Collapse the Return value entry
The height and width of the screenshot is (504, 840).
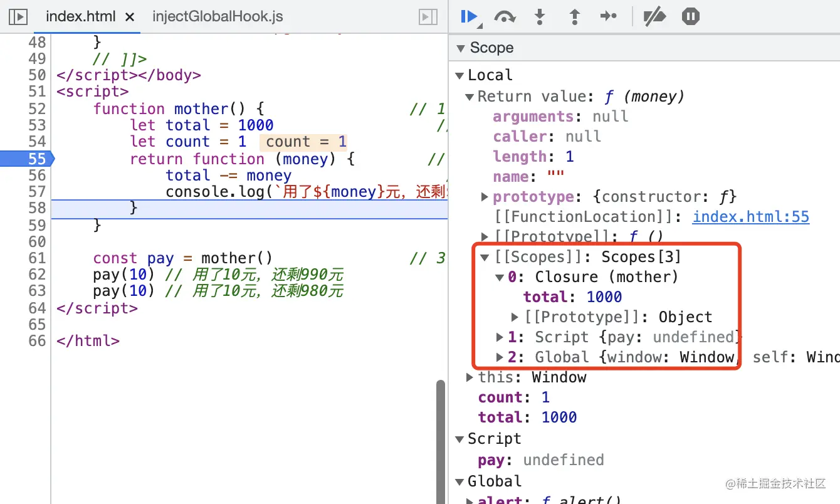point(470,97)
